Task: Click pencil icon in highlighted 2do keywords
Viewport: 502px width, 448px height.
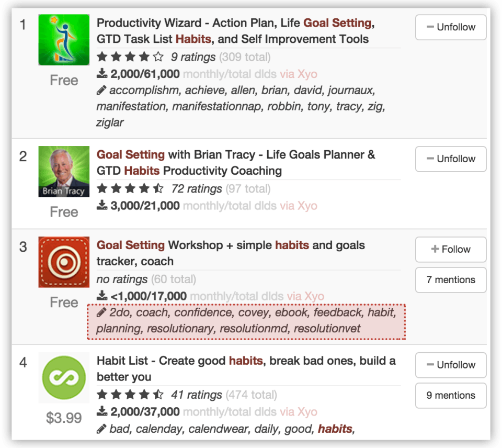Action: point(101,312)
